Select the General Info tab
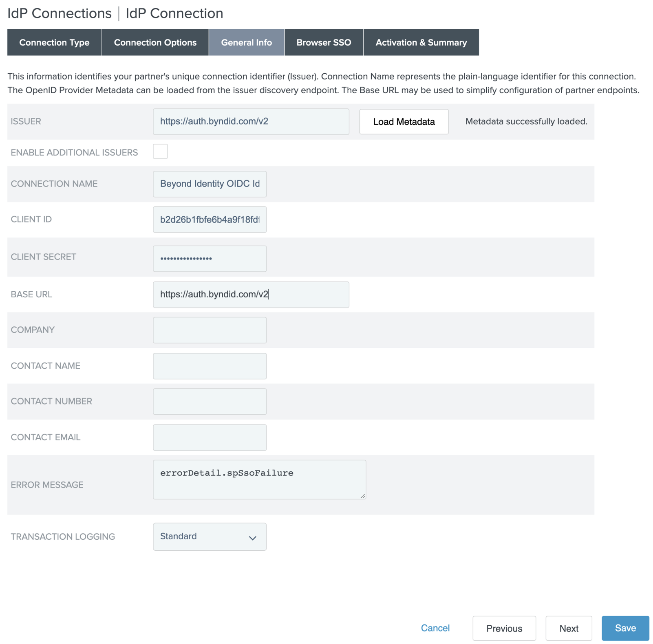Image resolution: width=653 pixels, height=644 pixels. tap(246, 42)
